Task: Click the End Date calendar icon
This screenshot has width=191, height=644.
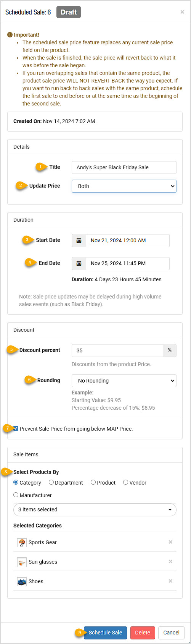Action: 79,263
